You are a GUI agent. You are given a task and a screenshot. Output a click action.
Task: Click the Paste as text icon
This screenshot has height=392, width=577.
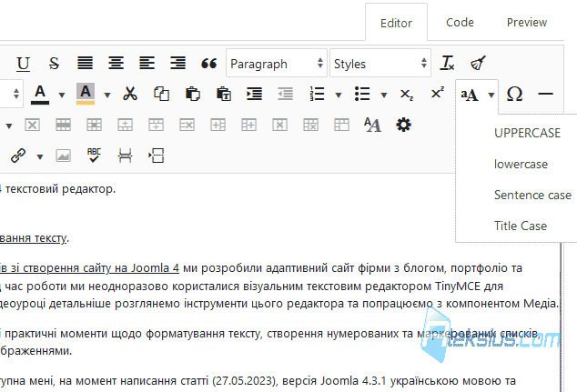coord(224,94)
